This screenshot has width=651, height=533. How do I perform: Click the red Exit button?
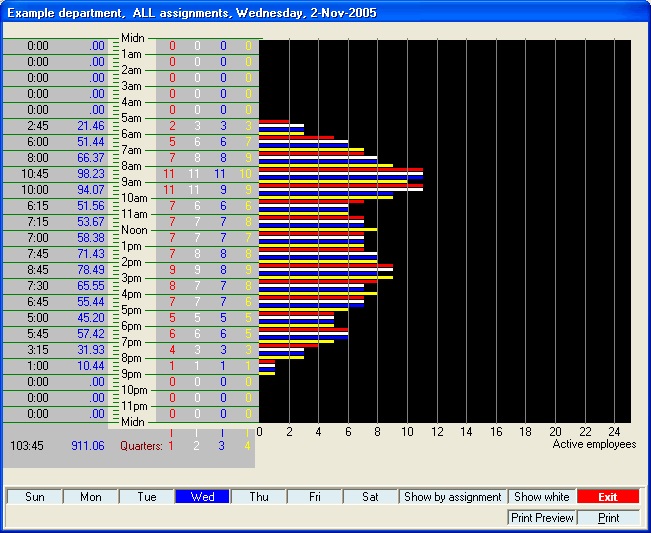608,497
